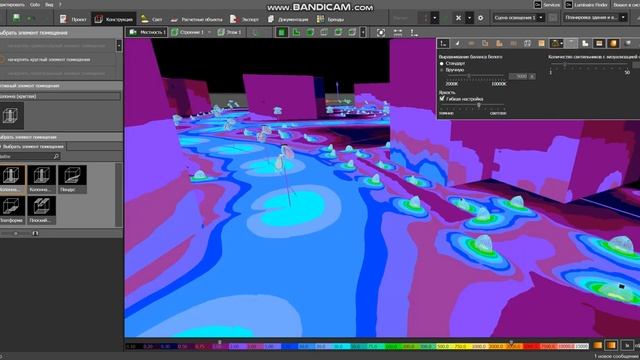Adjust the colour temperature 2000K–10000K slider

(476, 76)
